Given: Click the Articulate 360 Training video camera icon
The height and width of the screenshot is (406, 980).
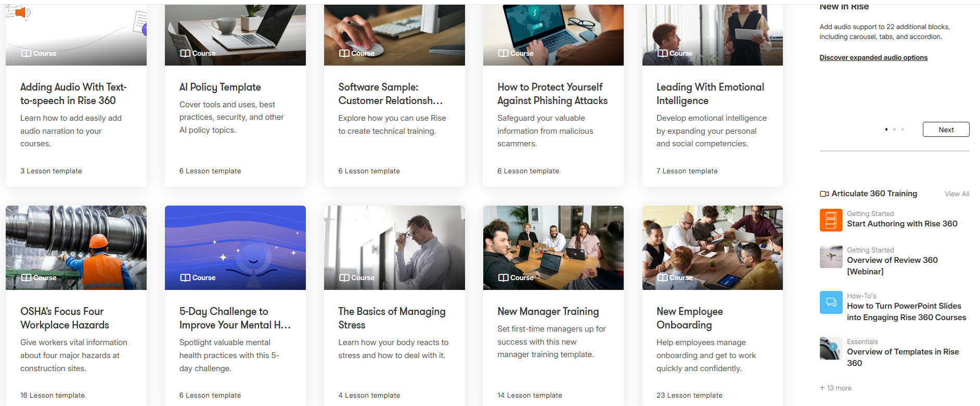Looking at the screenshot, I should point(824,194).
